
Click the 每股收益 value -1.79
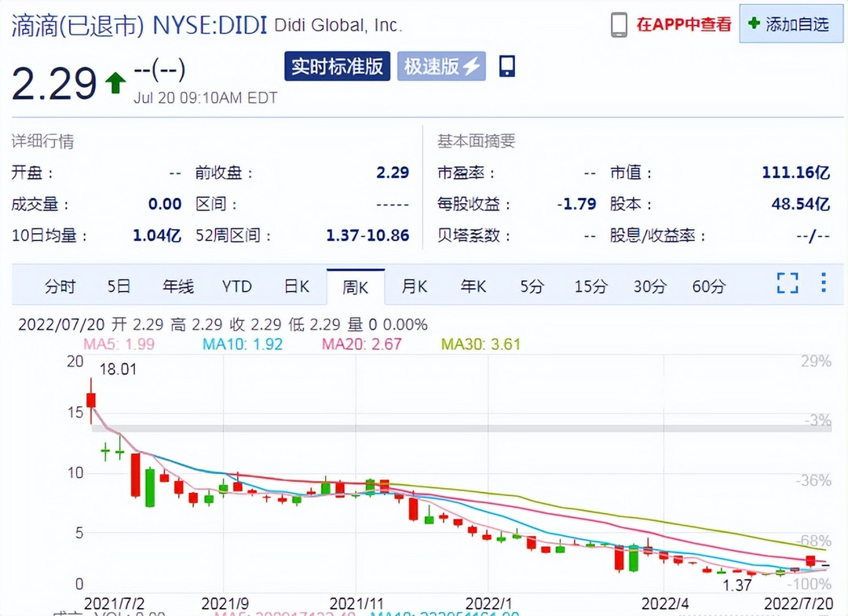(576, 204)
